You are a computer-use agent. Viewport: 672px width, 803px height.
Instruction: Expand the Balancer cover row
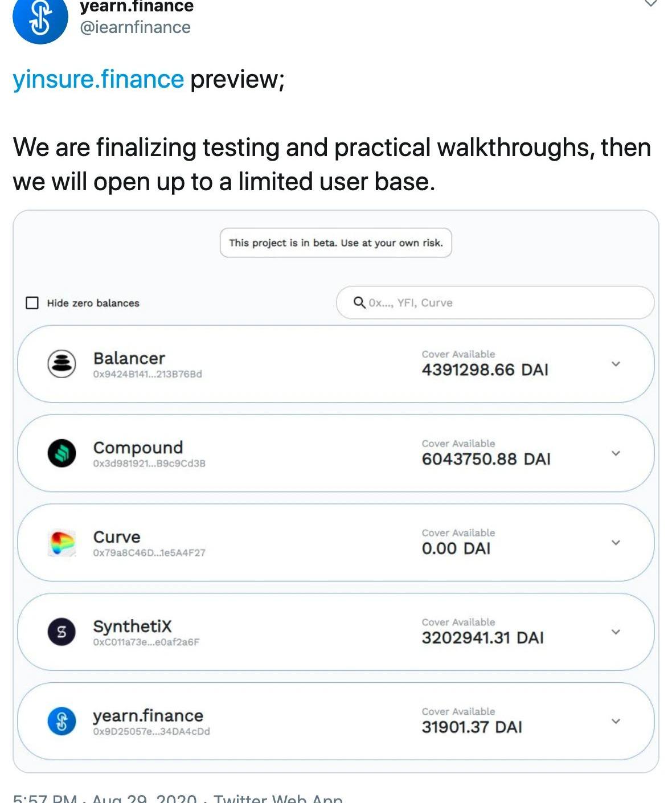coord(616,364)
